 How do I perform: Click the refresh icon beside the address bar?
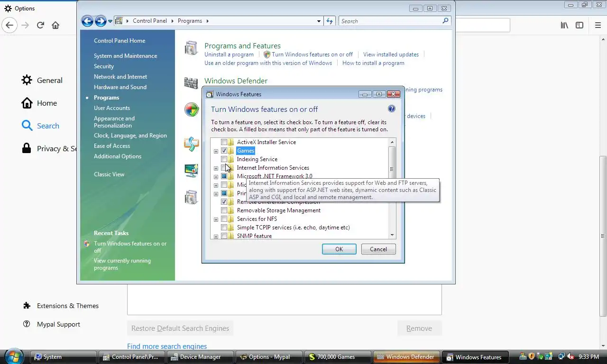tap(330, 21)
